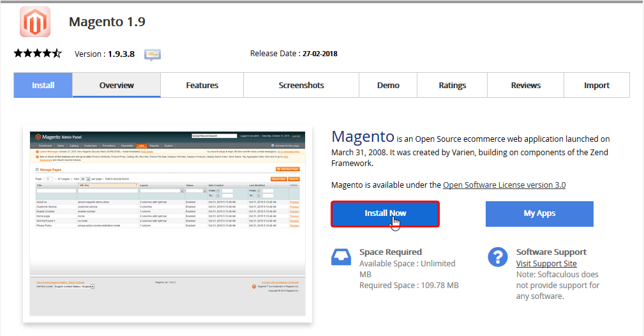This screenshot has height=336, width=644.
Task: Click the Software Support question mark icon
Action: click(498, 257)
